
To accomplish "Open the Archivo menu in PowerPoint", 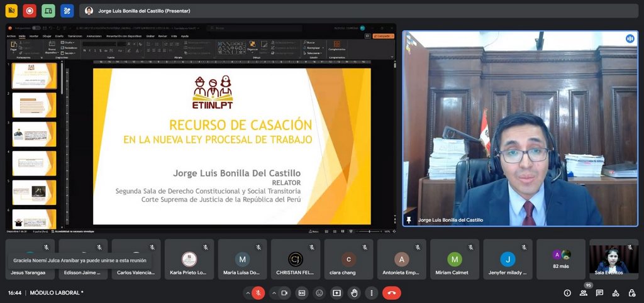I will [x=11, y=36].
